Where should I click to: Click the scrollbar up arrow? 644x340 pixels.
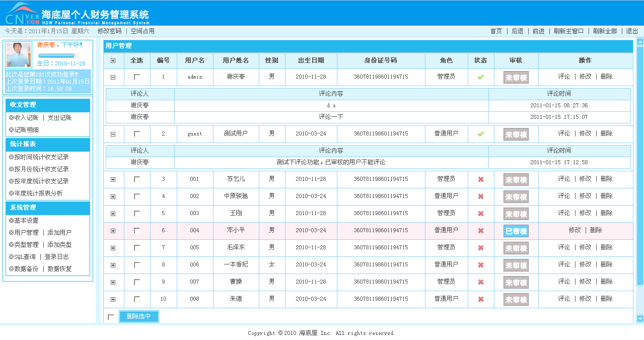(x=640, y=42)
